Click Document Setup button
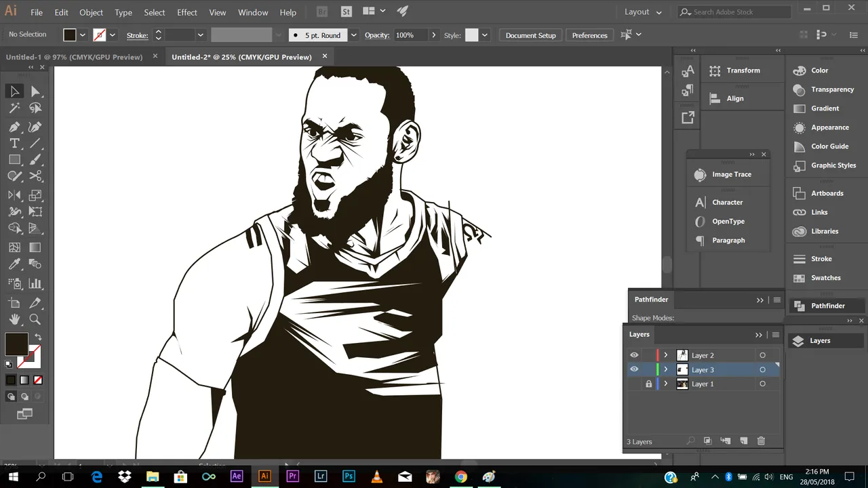 coord(530,35)
